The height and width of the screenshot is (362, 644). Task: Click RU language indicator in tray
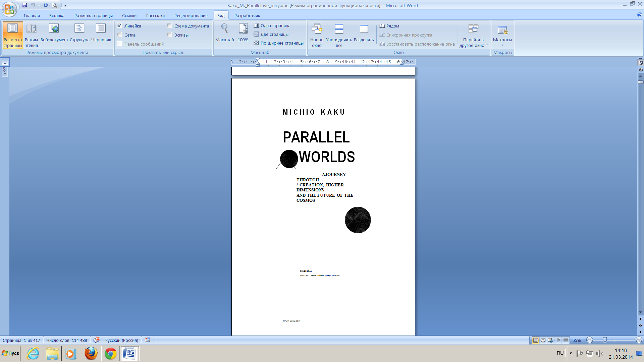[x=560, y=353]
